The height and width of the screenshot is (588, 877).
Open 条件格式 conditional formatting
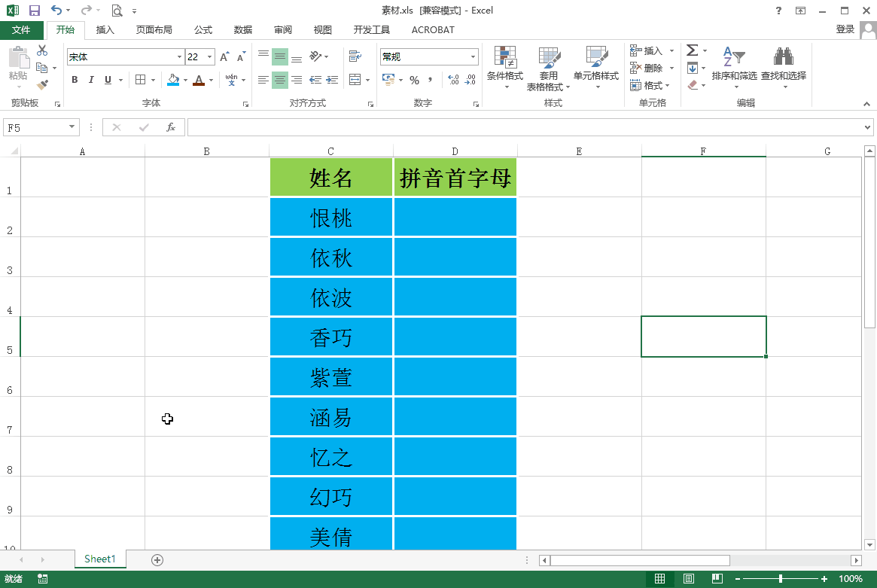[505, 67]
